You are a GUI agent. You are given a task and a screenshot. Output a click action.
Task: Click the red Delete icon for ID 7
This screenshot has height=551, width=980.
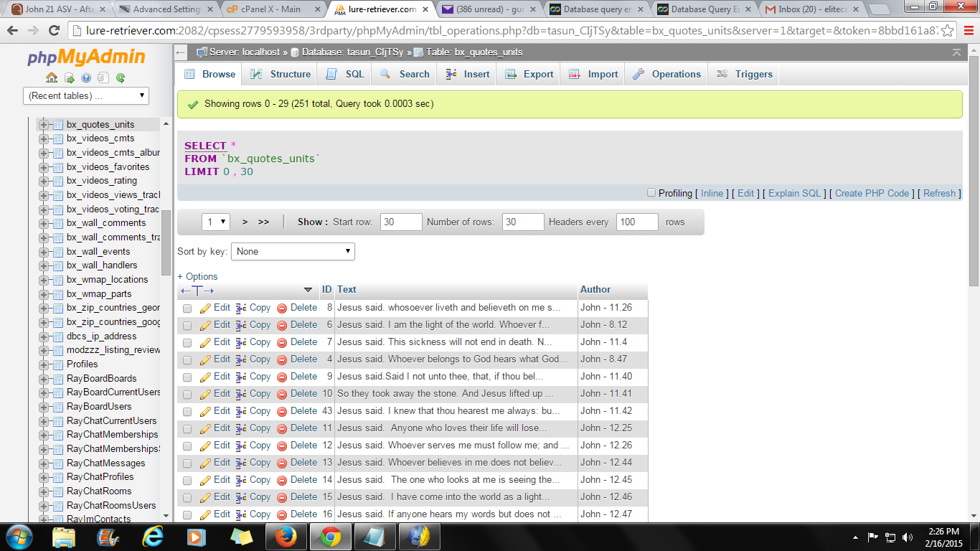(x=282, y=342)
